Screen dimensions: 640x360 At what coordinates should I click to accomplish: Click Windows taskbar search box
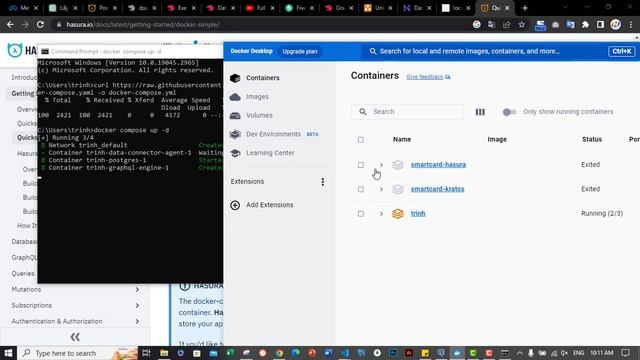pos(78,353)
